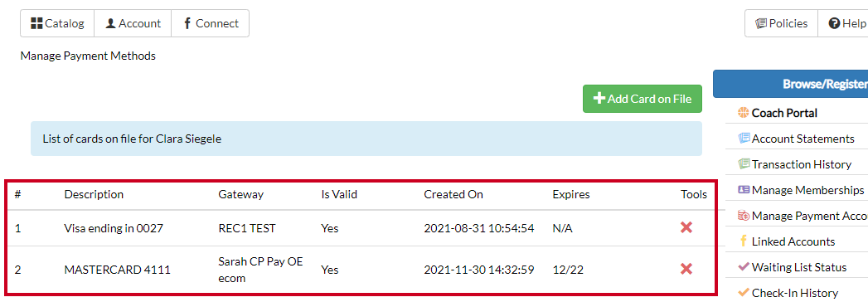Open the Help button

(x=843, y=23)
